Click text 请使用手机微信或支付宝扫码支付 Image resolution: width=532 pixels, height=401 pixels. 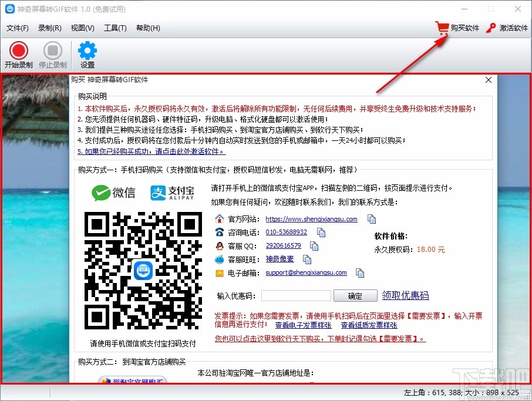(x=143, y=343)
